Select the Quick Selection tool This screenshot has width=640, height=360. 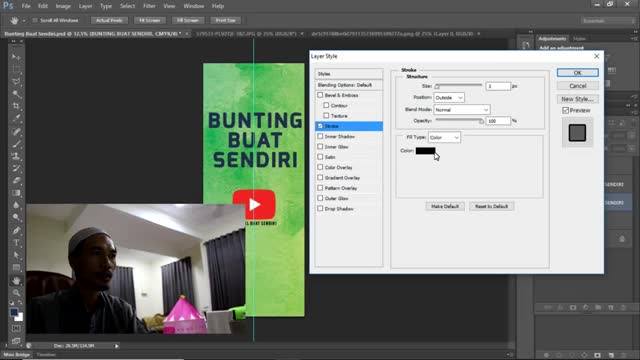coord(16,93)
